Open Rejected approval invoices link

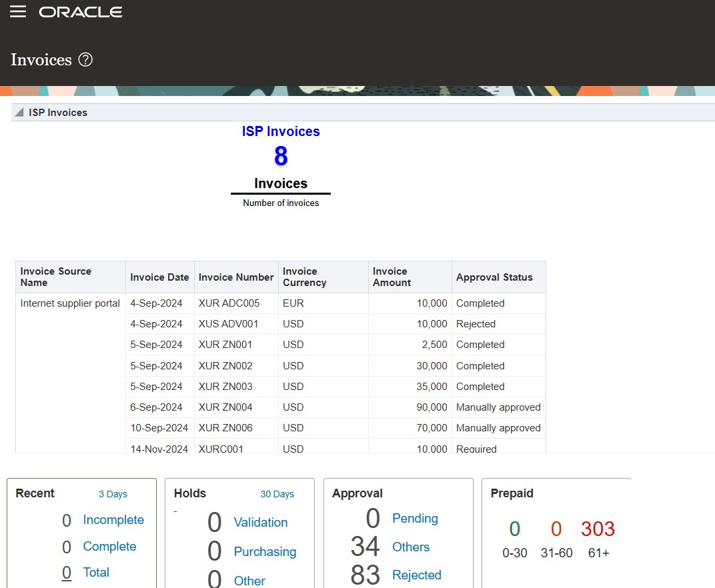[x=417, y=575]
